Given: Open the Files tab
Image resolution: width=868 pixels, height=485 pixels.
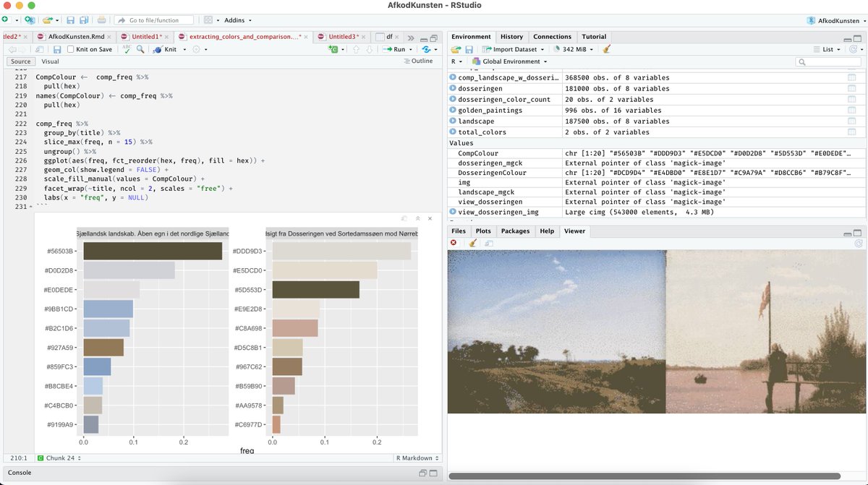Looking at the screenshot, I should pos(459,231).
